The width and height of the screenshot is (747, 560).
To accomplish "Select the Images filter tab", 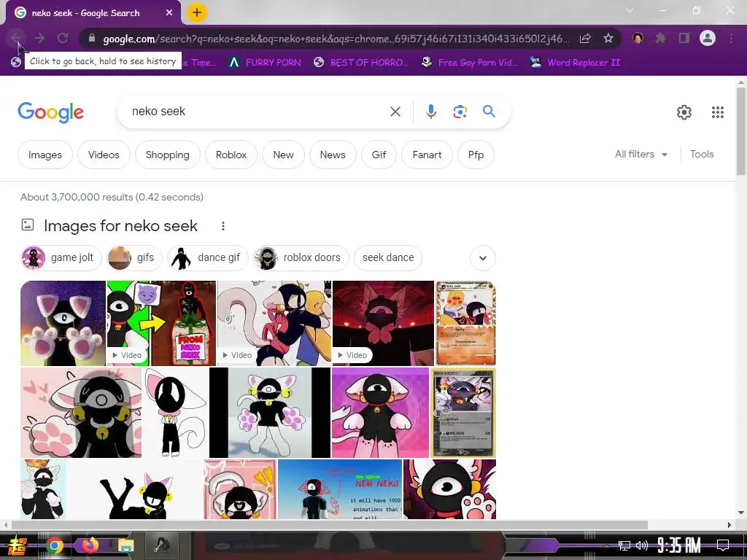I will 44,155.
